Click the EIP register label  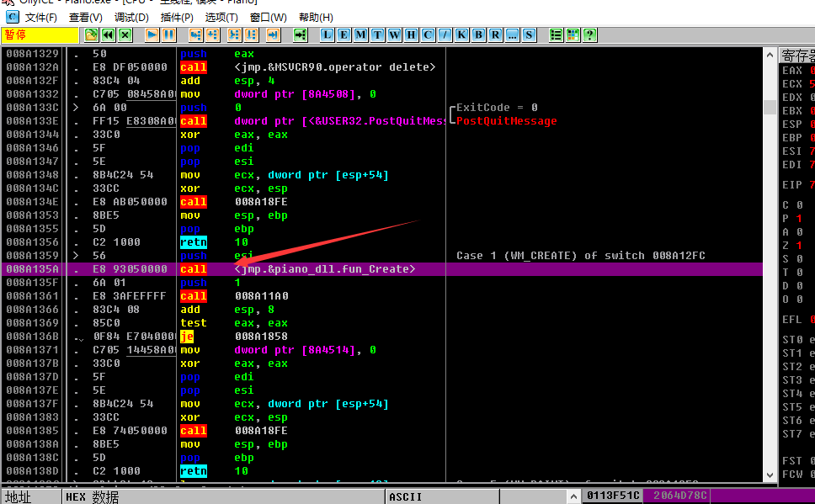(x=792, y=184)
